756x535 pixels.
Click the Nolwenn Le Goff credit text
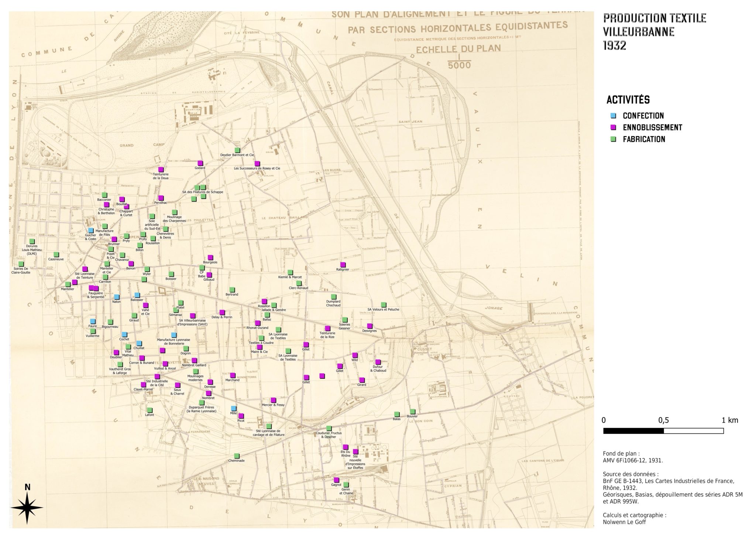[x=624, y=522]
